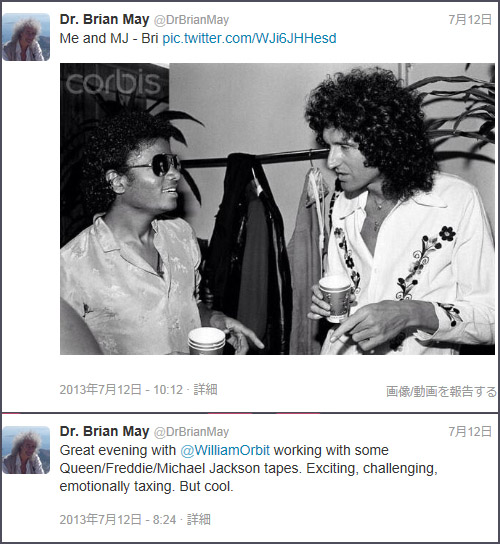
Task: Open the pic.twitter.com/WJi6JHHesd link
Action: coord(249,38)
